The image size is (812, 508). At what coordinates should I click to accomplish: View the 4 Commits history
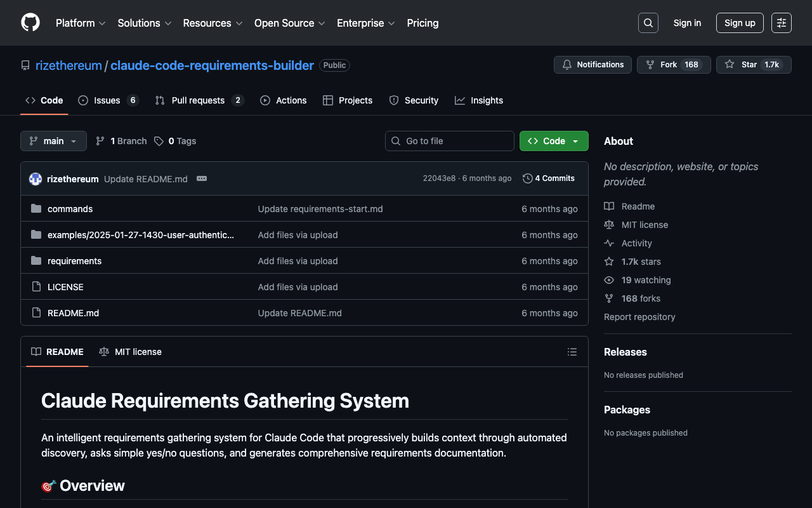click(x=549, y=178)
